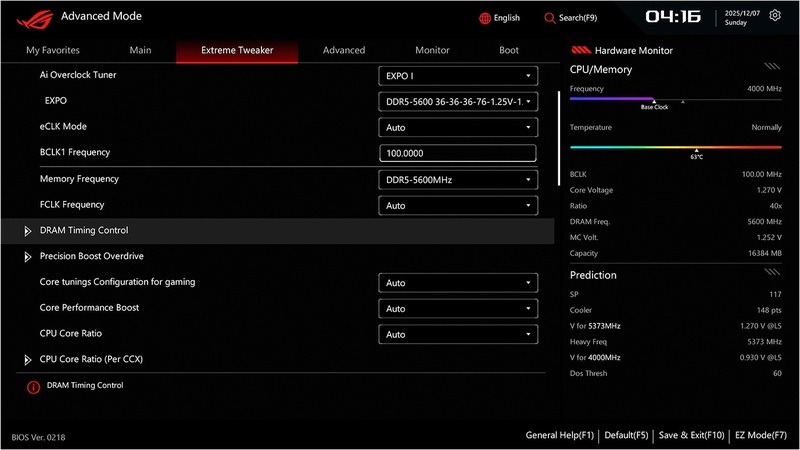Click the Ai Overclock Tuner label
The image size is (800, 450).
pyautogui.click(x=78, y=75)
